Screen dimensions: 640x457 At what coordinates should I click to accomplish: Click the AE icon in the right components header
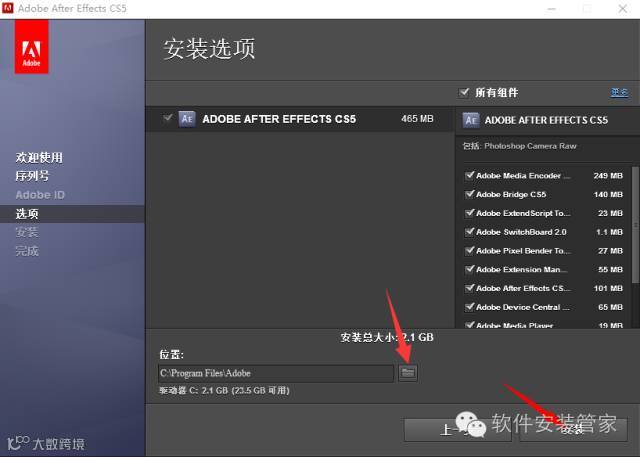[471, 120]
